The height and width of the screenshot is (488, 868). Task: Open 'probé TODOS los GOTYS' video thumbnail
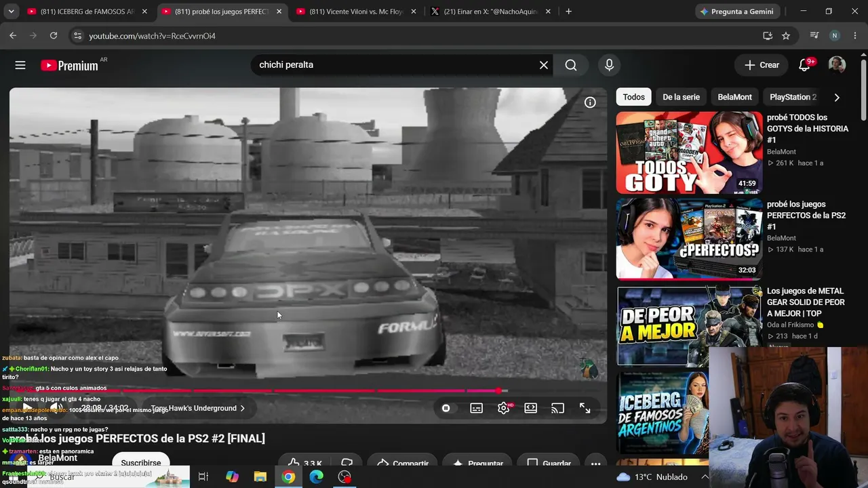coord(689,152)
